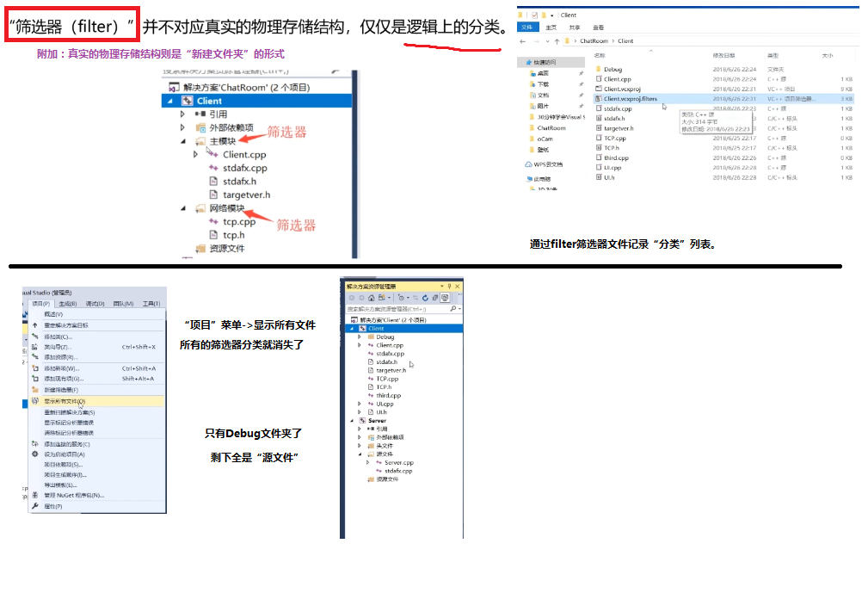The height and width of the screenshot is (593, 868).
Task: Click the refresh icon in Solution Explorer toolbar
Action: pyautogui.click(x=426, y=298)
